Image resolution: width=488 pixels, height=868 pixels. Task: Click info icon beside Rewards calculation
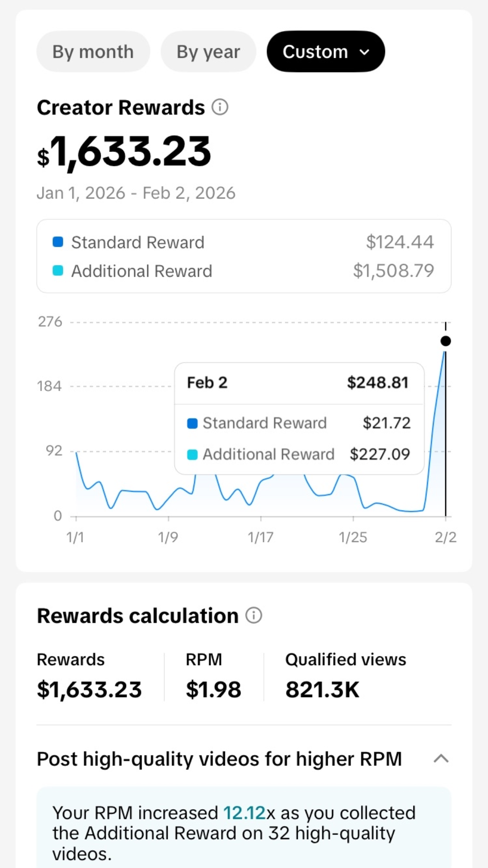[x=253, y=616]
